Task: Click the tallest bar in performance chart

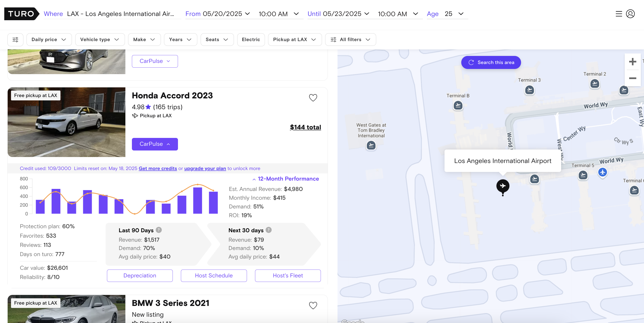Action: pos(198,201)
